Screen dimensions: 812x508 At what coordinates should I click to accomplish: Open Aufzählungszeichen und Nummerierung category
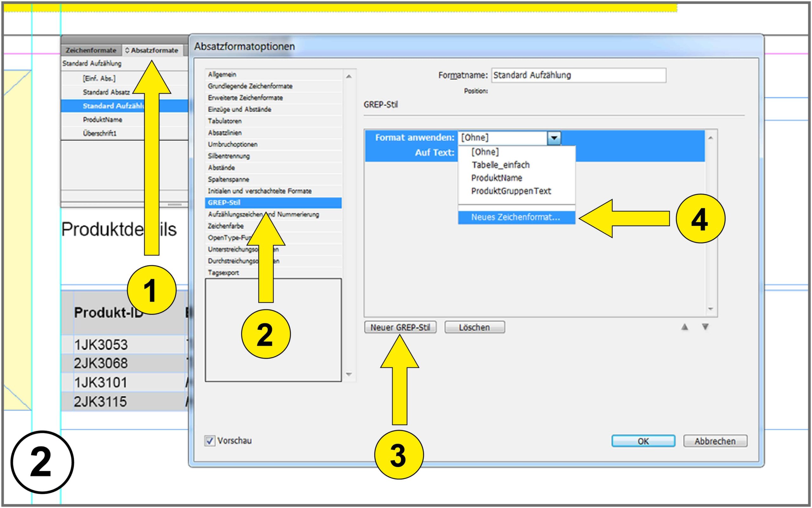(235, 214)
